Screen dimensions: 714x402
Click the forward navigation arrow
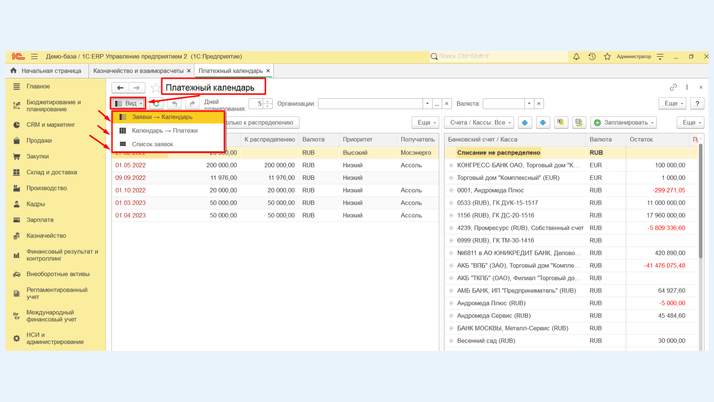(x=136, y=88)
